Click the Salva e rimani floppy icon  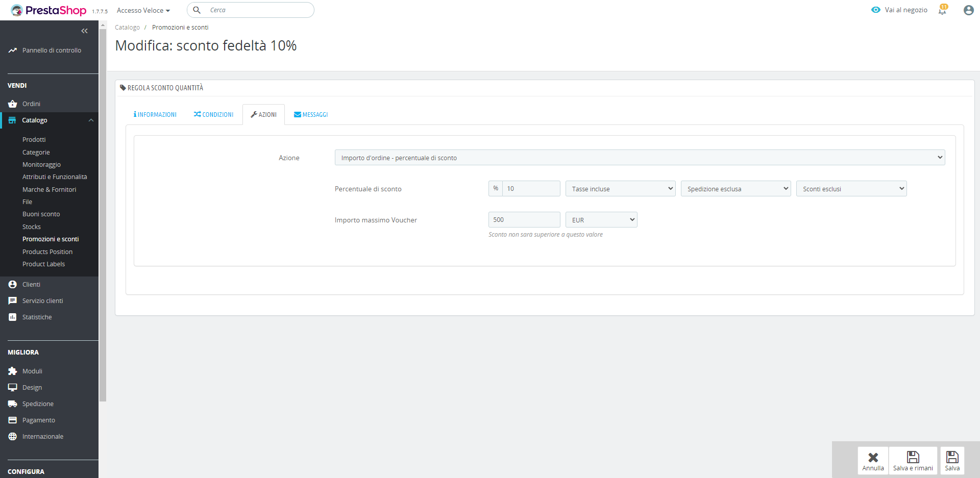tap(913, 457)
